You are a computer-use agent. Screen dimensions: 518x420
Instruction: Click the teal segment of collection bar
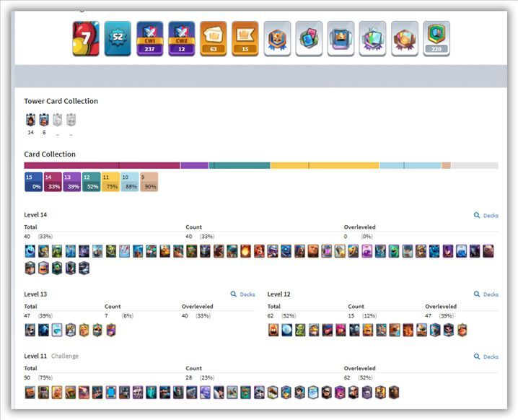[240, 165]
